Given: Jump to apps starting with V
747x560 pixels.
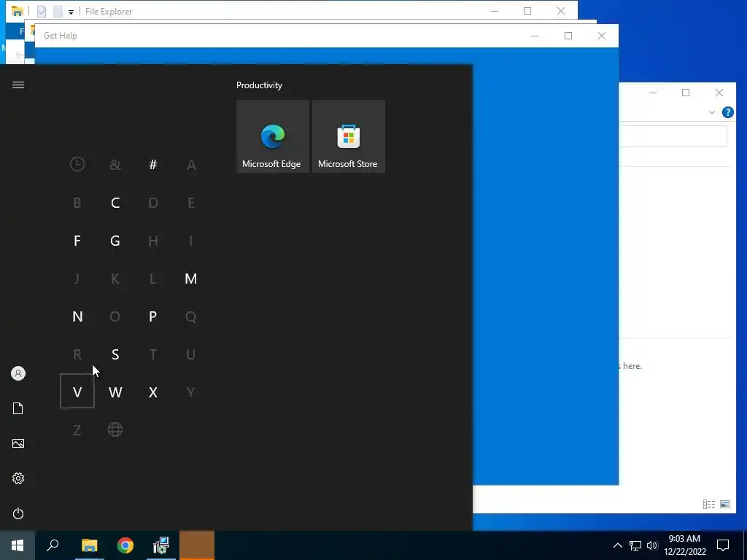Looking at the screenshot, I should click(x=77, y=392).
